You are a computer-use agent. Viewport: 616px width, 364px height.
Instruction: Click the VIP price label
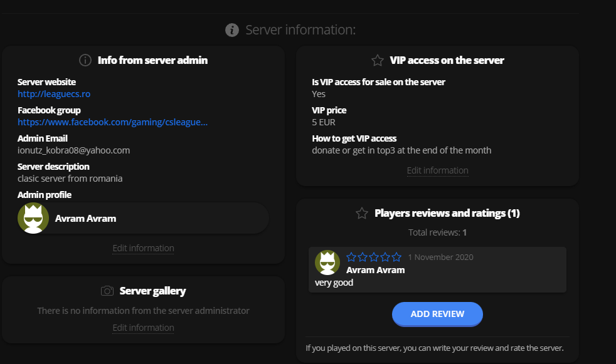coord(329,110)
